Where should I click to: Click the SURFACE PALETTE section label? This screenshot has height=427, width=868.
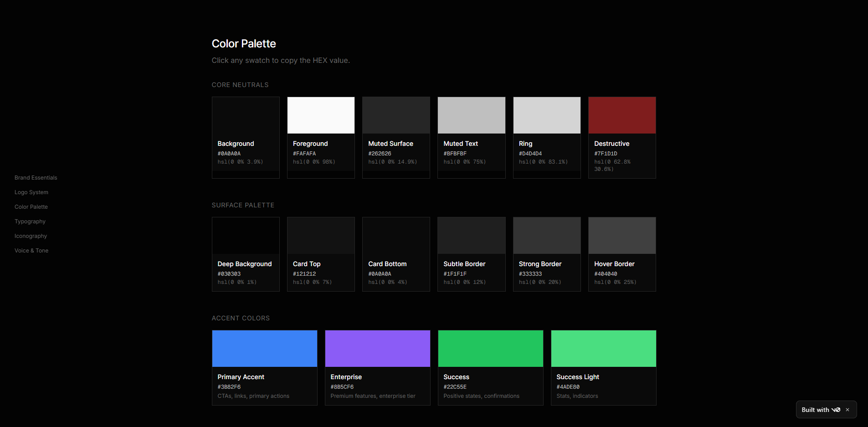click(243, 205)
